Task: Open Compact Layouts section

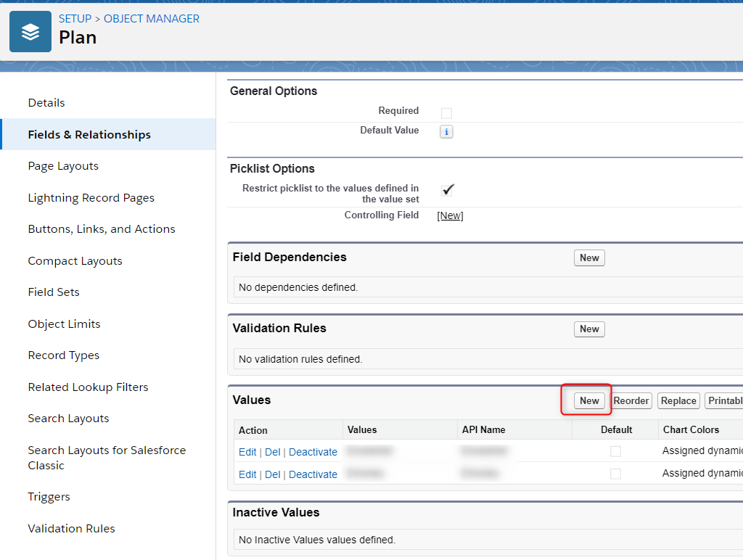Action: (75, 261)
